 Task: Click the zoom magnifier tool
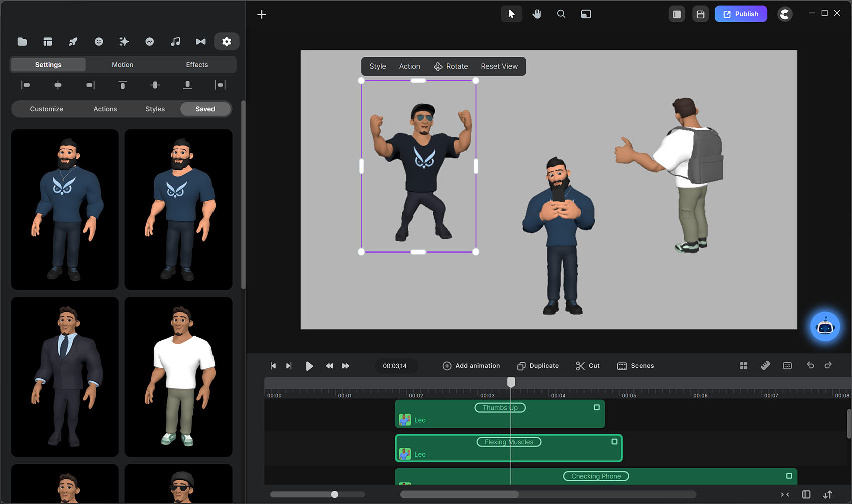click(x=561, y=14)
